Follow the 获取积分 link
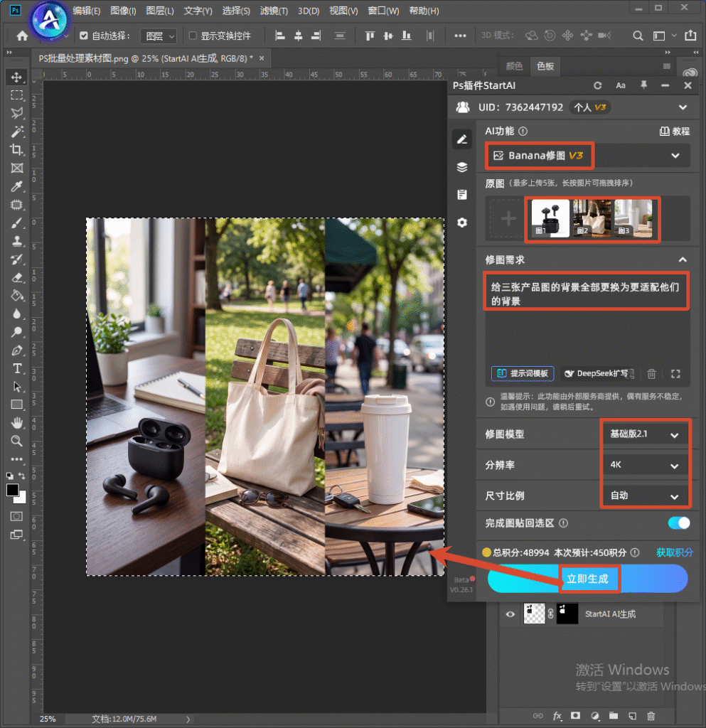706x728 pixels. tap(675, 552)
